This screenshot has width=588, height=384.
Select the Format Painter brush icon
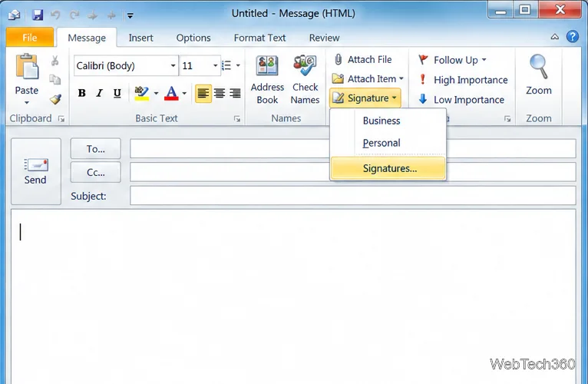pyautogui.click(x=55, y=99)
